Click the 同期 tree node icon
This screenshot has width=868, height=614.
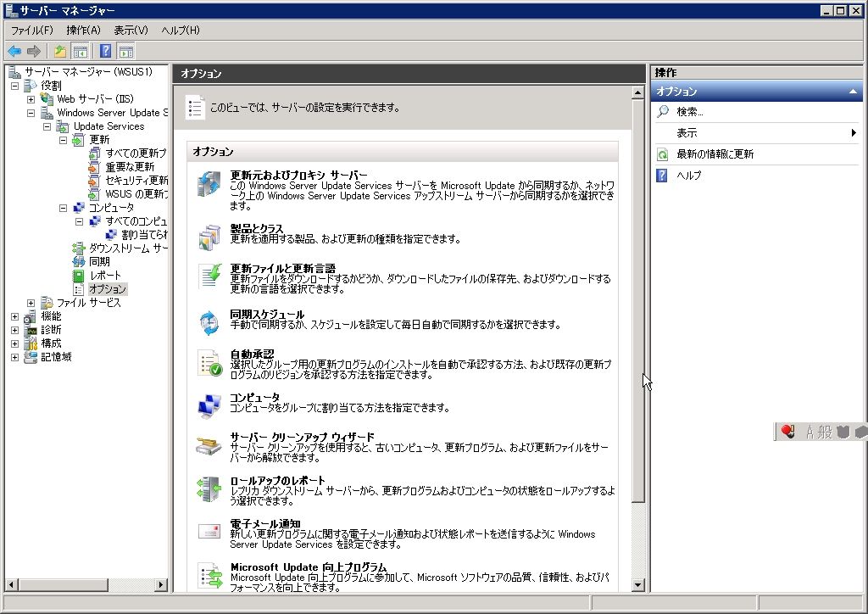pyautogui.click(x=79, y=261)
